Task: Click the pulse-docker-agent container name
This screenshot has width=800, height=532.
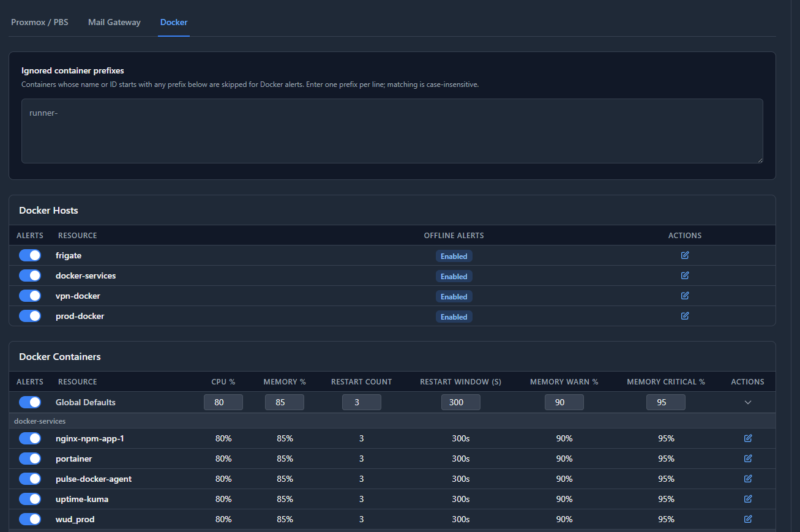Action: pos(94,479)
